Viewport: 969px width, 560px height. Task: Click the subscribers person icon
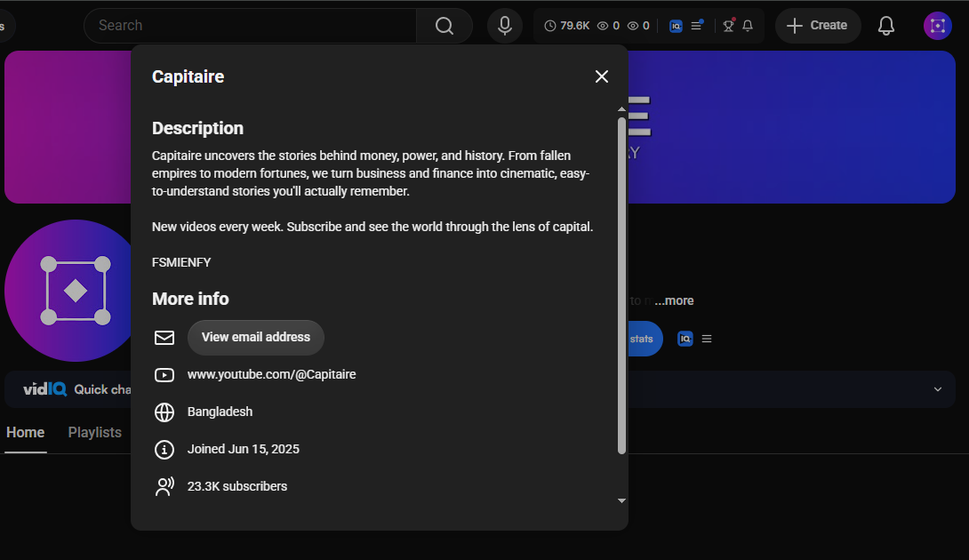[164, 486]
